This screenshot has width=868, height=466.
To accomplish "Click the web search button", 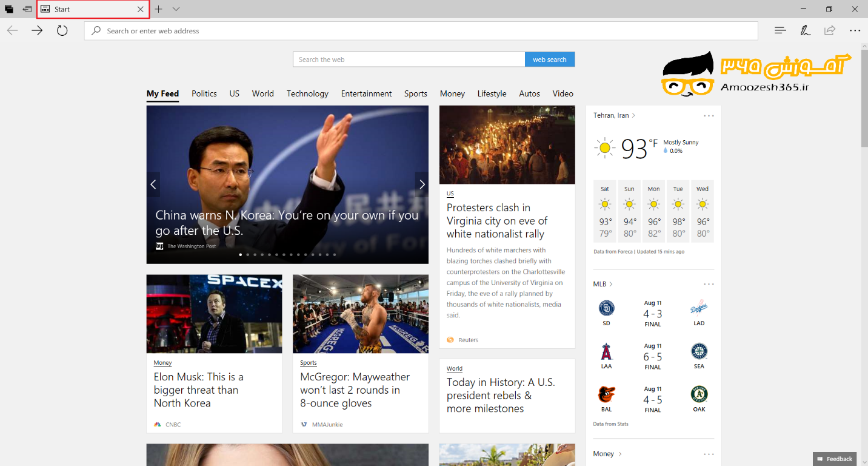I will coord(550,59).
